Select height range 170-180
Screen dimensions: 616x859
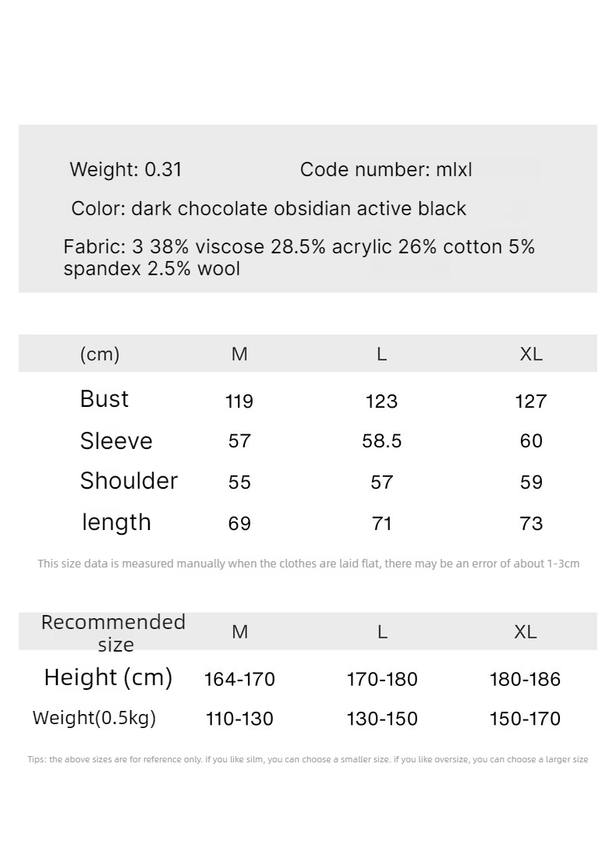382,679
